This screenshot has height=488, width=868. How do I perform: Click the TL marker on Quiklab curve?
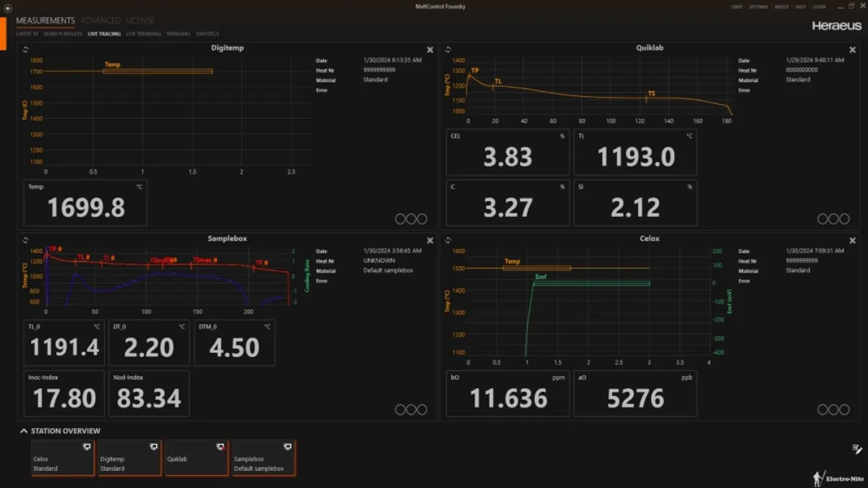pyautogui.click(x=498, y=82)
